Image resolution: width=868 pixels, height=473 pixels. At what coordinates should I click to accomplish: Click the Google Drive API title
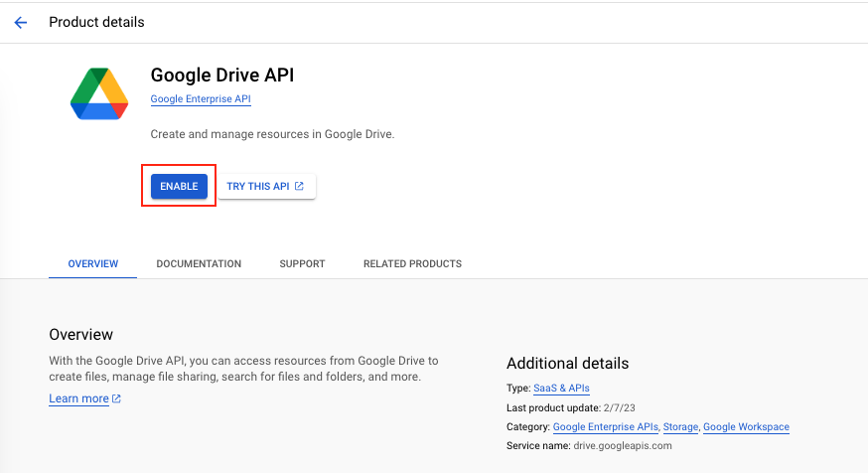222,75
